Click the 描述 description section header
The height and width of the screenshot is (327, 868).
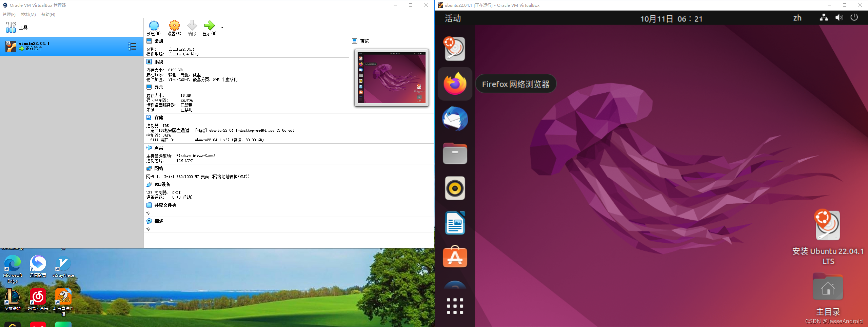click(x=159, y=221)
